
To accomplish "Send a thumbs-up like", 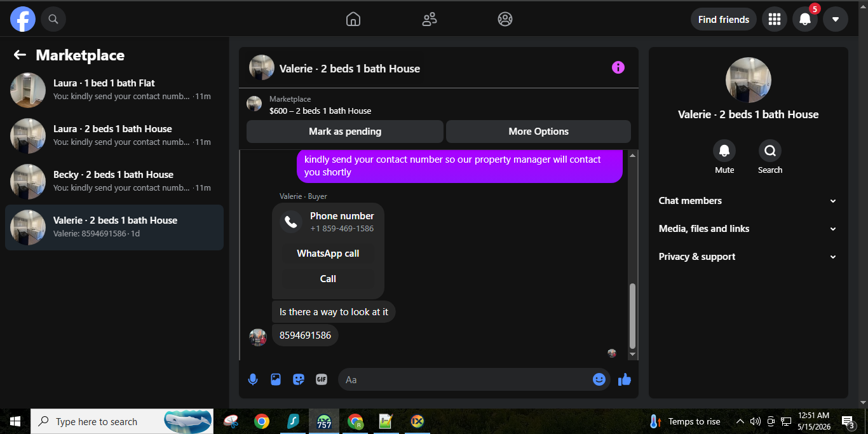I will (625, 379).
